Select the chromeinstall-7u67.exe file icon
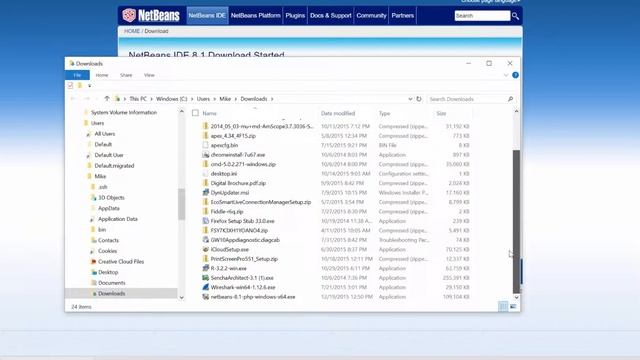Image resolution: width=640 pixels, height=360 pixels. tap(206, 155)
